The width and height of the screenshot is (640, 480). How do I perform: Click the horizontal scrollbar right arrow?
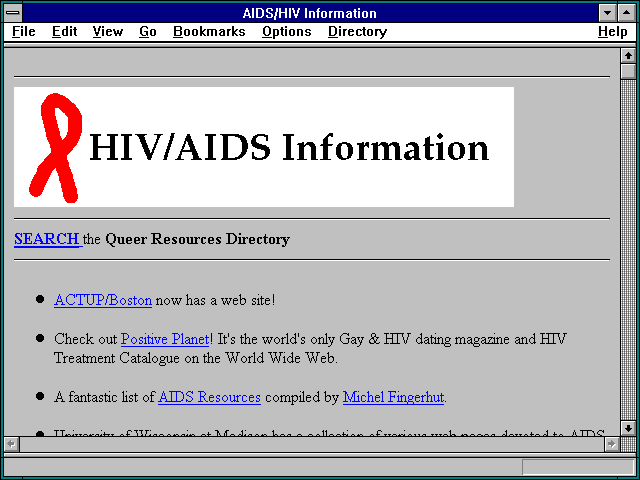(611, 444)
